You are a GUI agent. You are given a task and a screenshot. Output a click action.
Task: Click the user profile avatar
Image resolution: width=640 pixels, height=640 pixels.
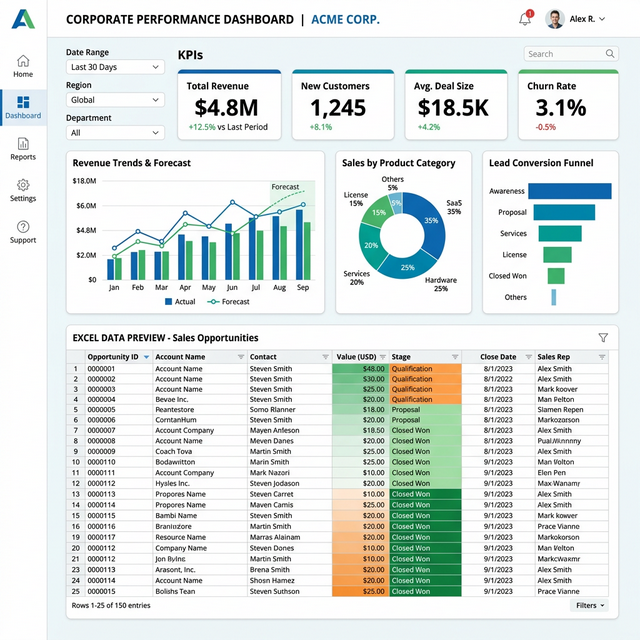tap(555, 19)
